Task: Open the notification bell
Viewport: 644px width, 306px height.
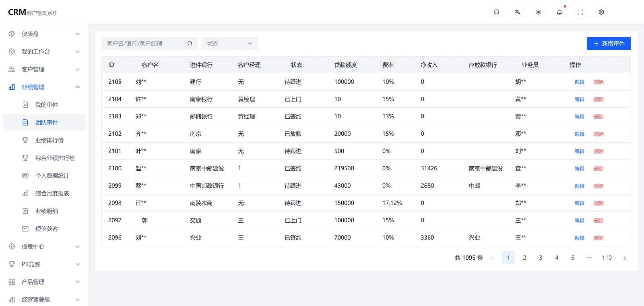Action: click(x=559, y=12)
